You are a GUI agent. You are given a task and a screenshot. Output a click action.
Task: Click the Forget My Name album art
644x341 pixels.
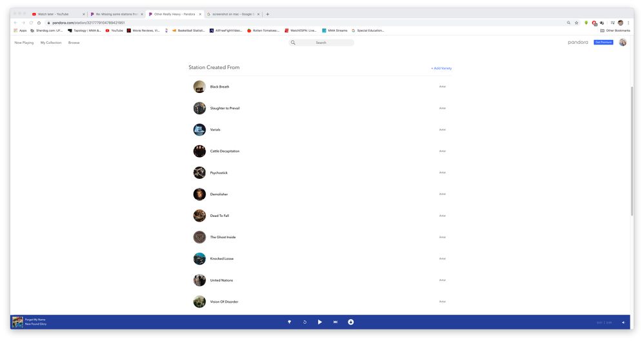[17, 322]
